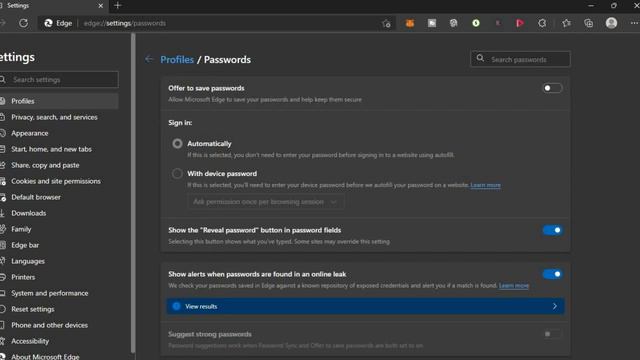Open the Collections icon
The width and height of the screenshot is (640, 360).
[589, 23]
